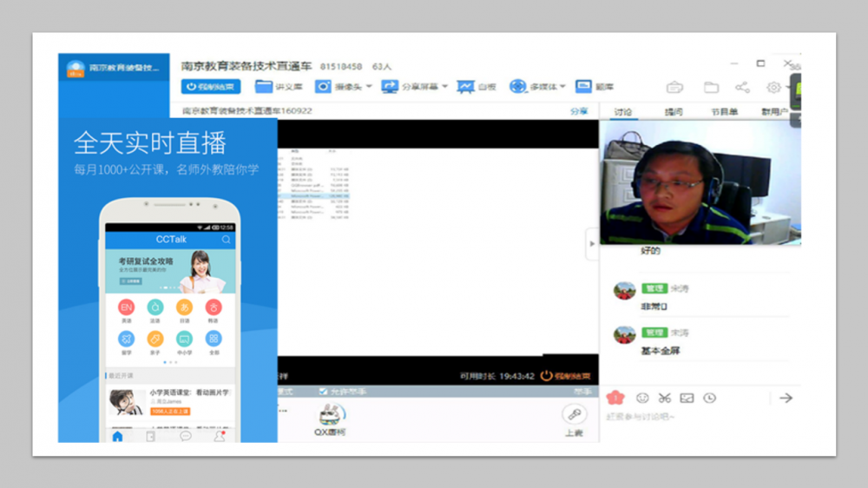The width and height of the screenshot is (868, 488).
Task: Switch to the 节目单 tab
Action: click(x=724, y=112)
